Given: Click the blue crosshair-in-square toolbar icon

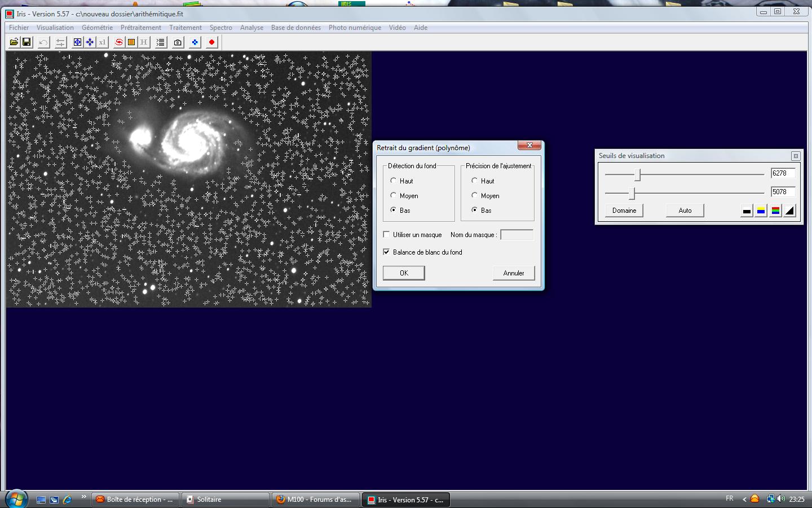Looking at the screenshot, I should point(77,42).
